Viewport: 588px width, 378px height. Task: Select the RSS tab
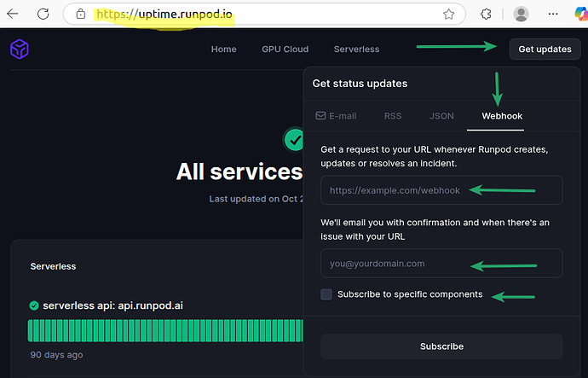393,116
